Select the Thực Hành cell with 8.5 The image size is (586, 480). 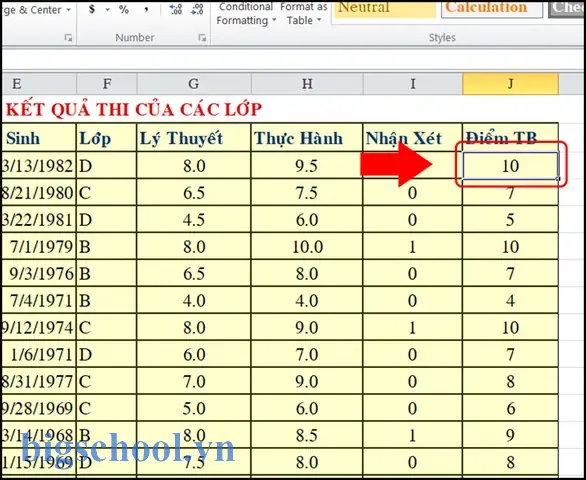pos(306,434)
